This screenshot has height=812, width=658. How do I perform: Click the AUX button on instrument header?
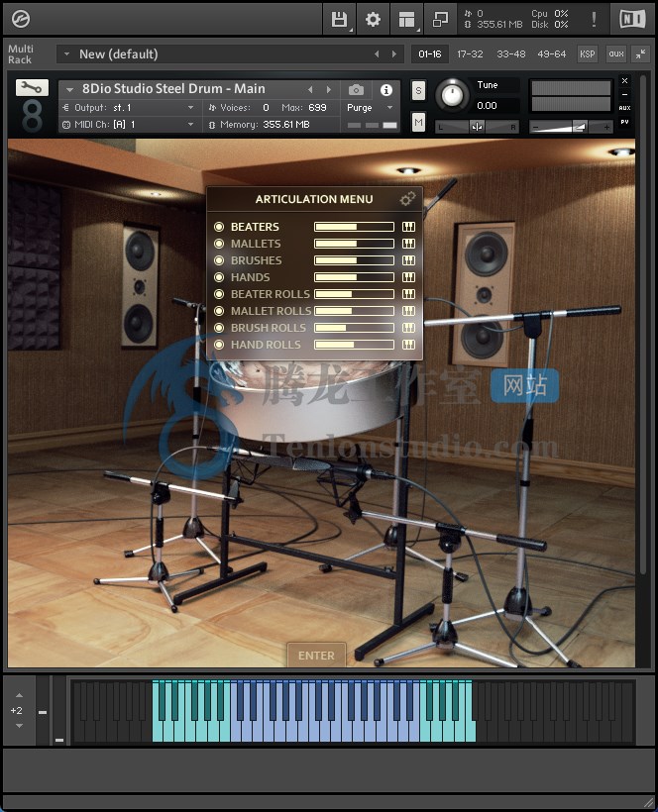(x=625, y=108)
